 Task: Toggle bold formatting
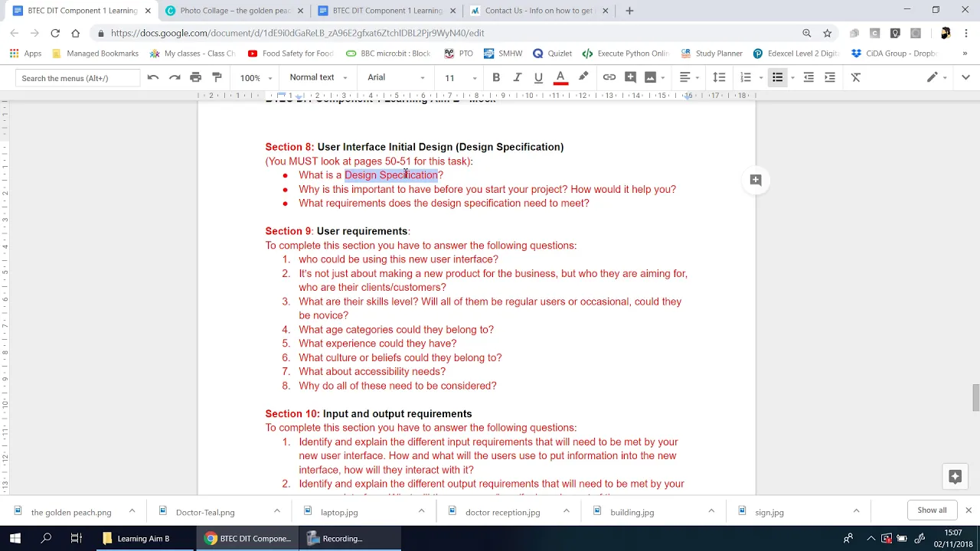tap(496, 77)
